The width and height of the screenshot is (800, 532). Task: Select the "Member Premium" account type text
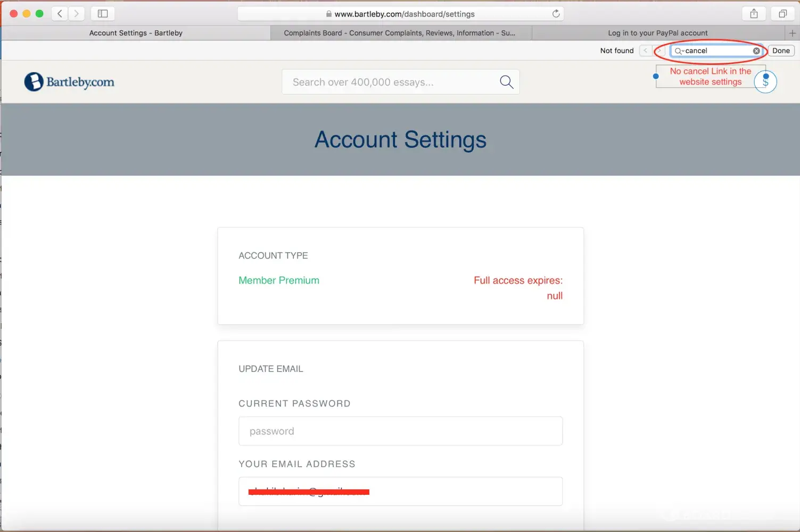279,280
